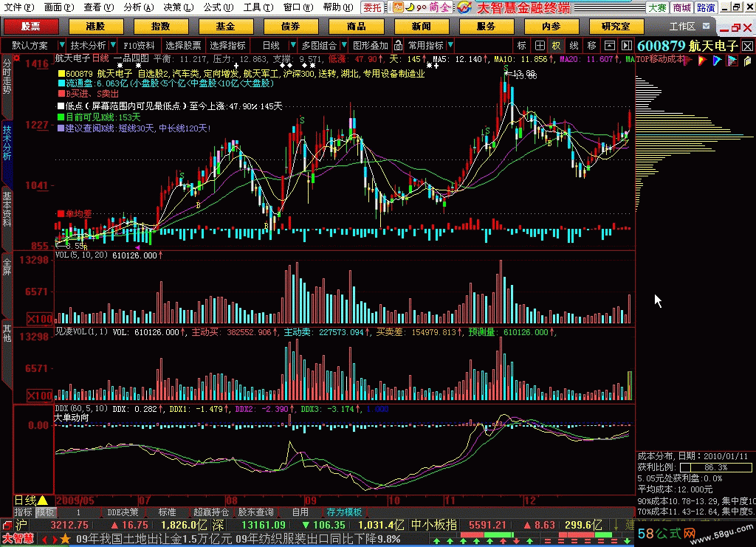
Task: Toggle the lock icon next to 图形叠加
Action: click(x=398, y=46)
